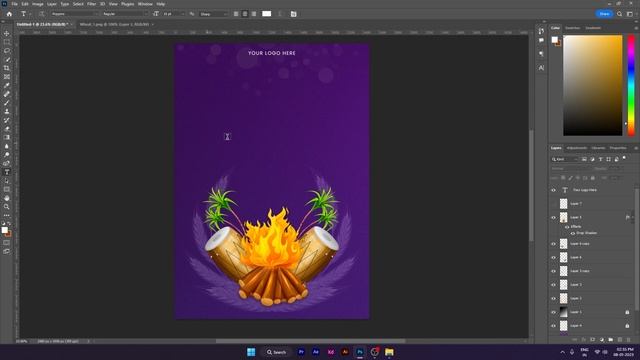Hide the bottom locked layer
Viewport: 640px width, 360px height.
(x=553, y=326)
